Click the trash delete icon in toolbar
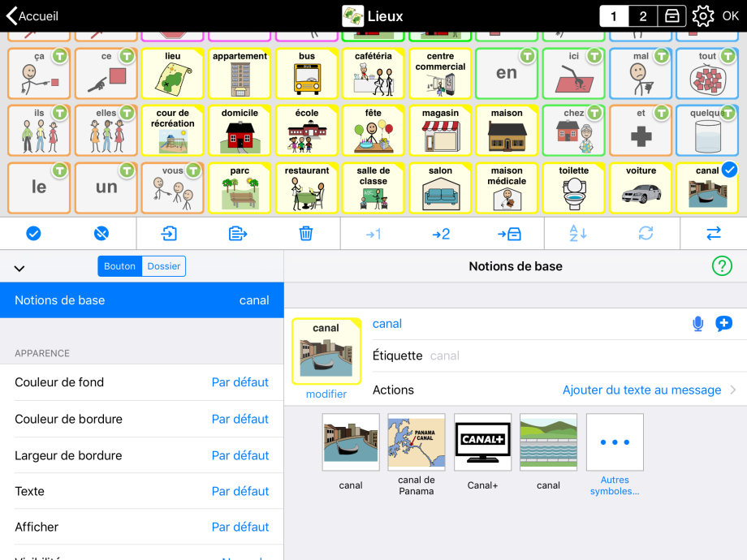The image size is (747, 560). (306, 234)
